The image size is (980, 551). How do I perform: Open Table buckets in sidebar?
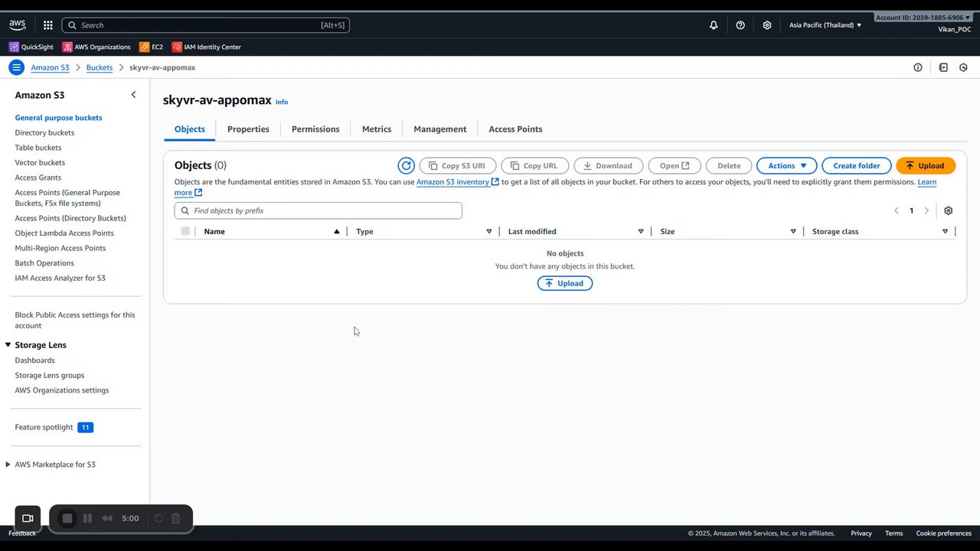38,148
